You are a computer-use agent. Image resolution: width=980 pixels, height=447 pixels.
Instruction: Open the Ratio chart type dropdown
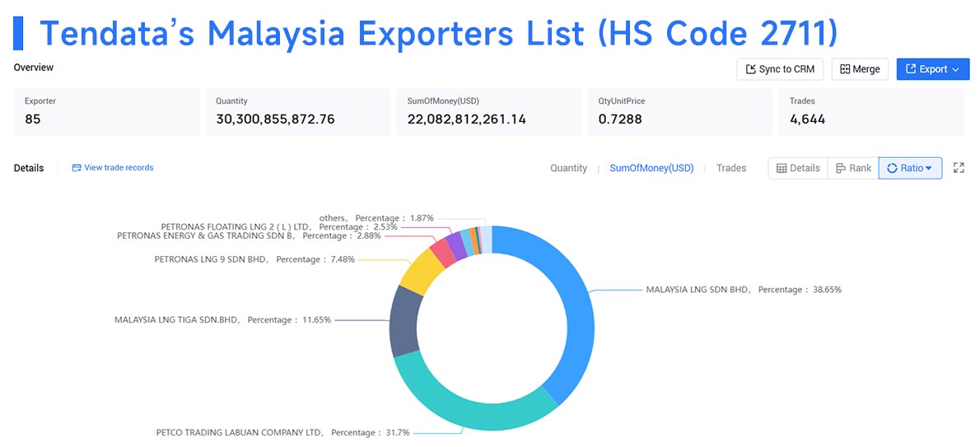point(910,168)
